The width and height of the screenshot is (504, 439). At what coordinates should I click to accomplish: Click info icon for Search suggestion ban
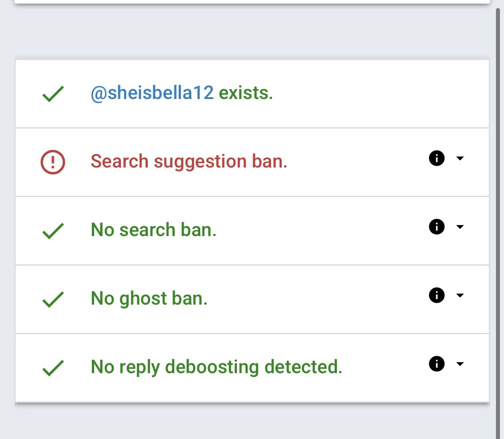[436, 158]
